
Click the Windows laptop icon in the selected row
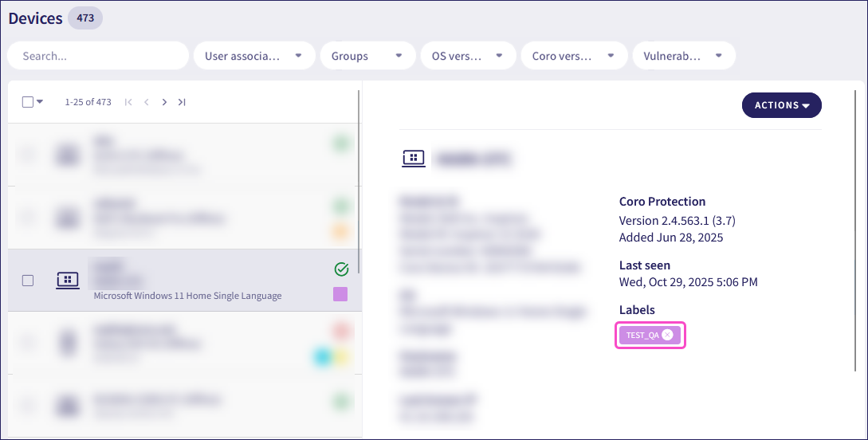(x=68, y=281)
